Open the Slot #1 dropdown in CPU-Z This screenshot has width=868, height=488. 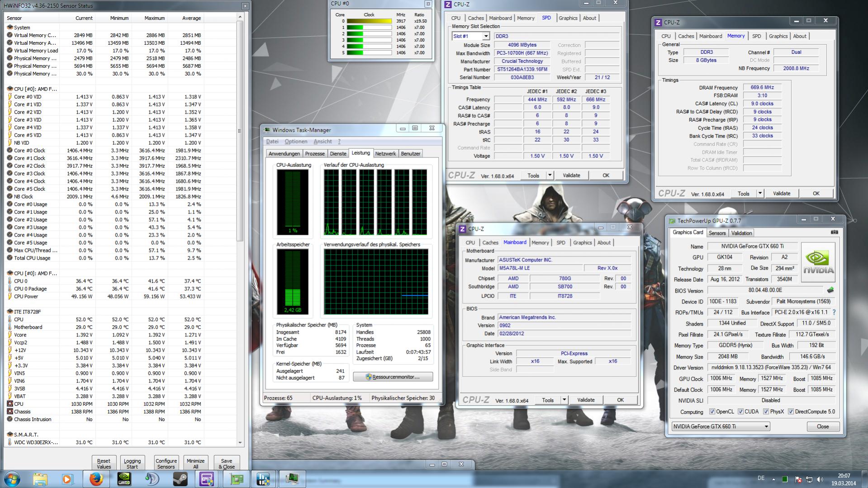point(486,36)
